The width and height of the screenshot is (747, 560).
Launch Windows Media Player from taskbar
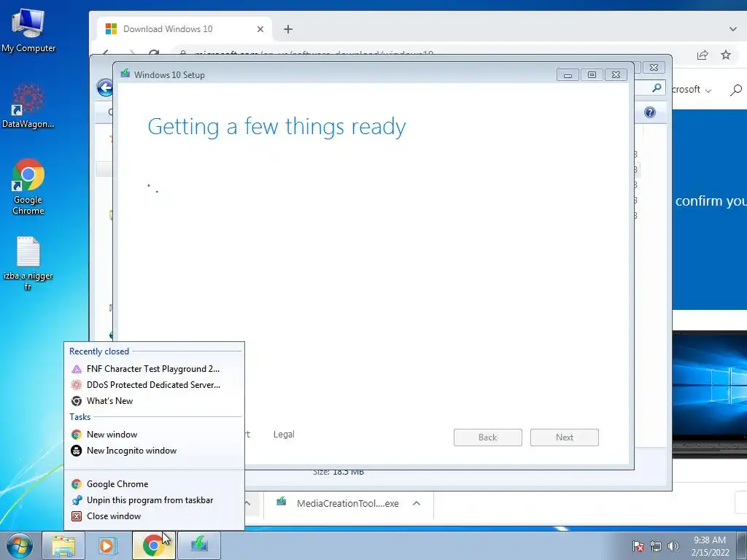108,545
